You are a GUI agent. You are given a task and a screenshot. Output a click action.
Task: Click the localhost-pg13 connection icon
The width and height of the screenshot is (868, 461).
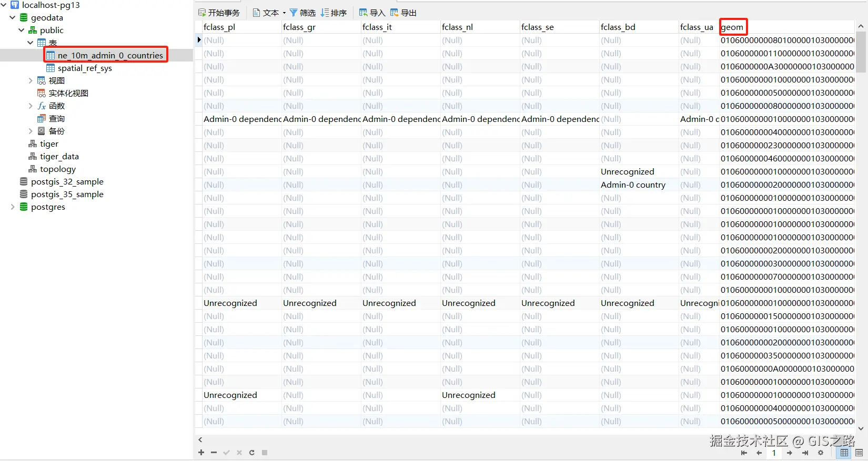(15, 5)
